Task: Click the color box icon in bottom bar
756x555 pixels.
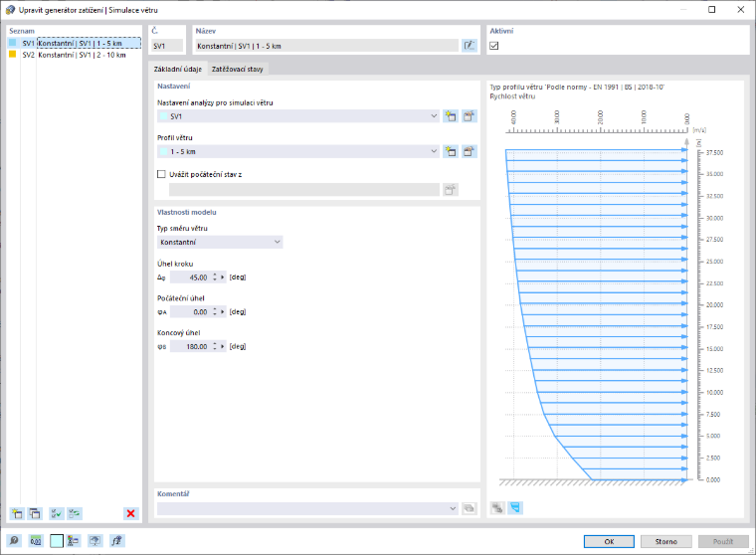Action: 57,541
